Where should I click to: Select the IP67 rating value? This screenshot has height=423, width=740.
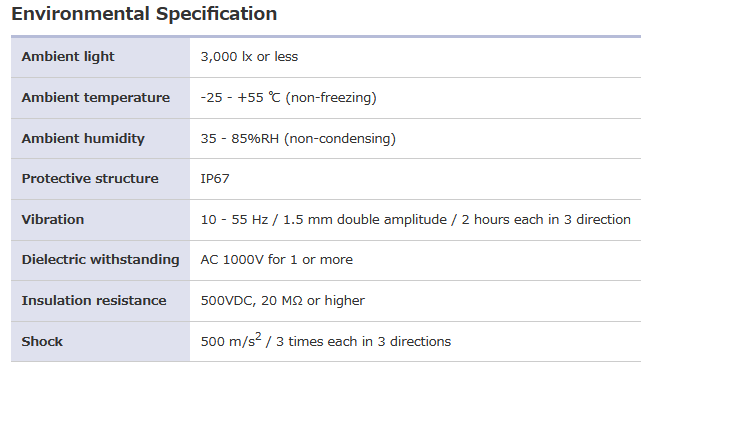click(x=216, y=179)
